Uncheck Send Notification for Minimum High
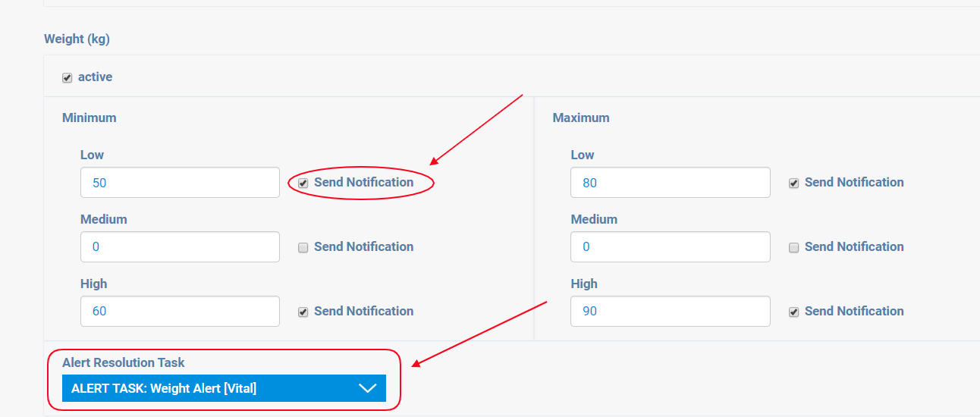 [x=303, y=312]
